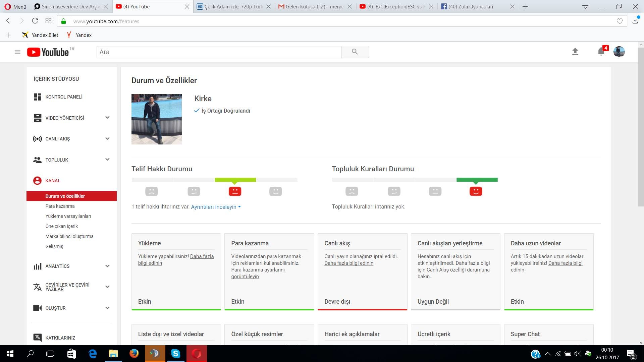
Task: Click the Analytics bar chart icon
Action: tap(37, 266)
